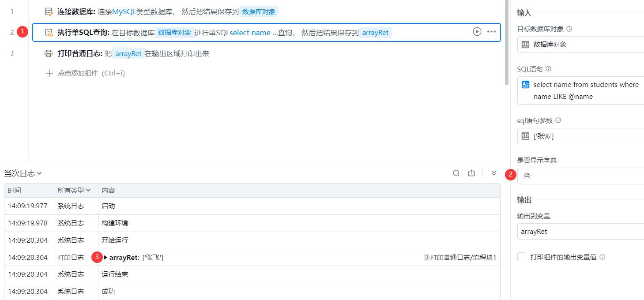Open 所有类型 log filter dropdown

click(x=74, y=191)
